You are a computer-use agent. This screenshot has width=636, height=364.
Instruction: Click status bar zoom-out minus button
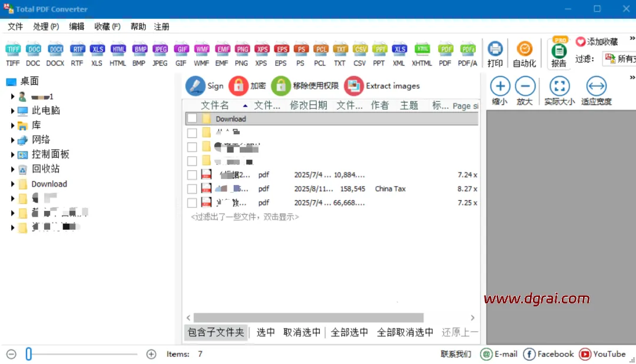coord(11,354)
